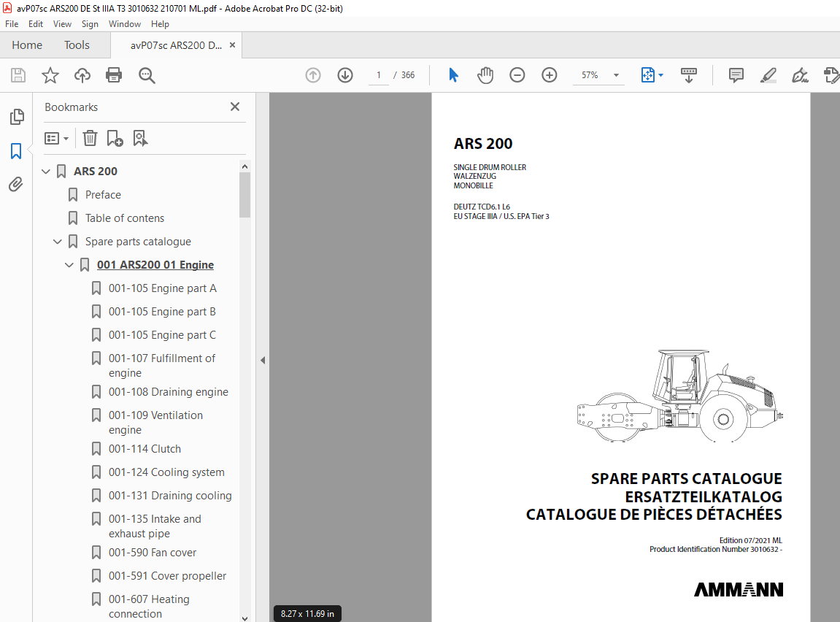Click the Save file icon
Viewport: 840px width, 622px height.
point(18,75)
